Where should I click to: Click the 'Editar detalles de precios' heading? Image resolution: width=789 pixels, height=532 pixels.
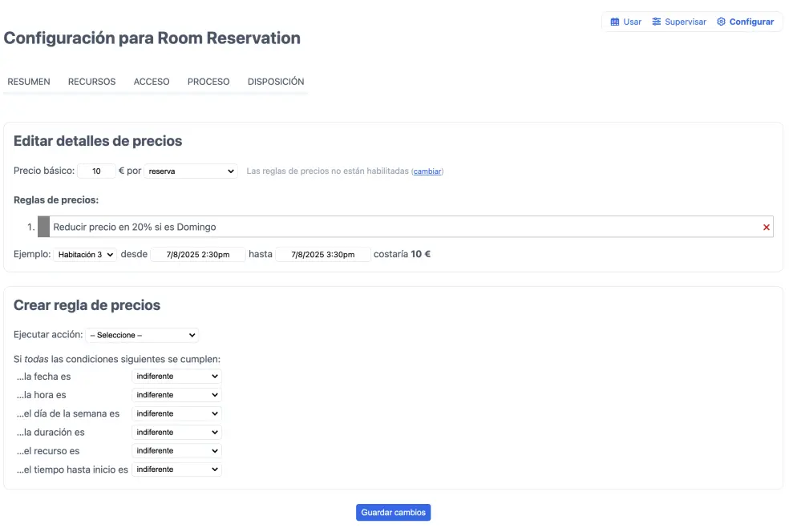pos(98,141)
